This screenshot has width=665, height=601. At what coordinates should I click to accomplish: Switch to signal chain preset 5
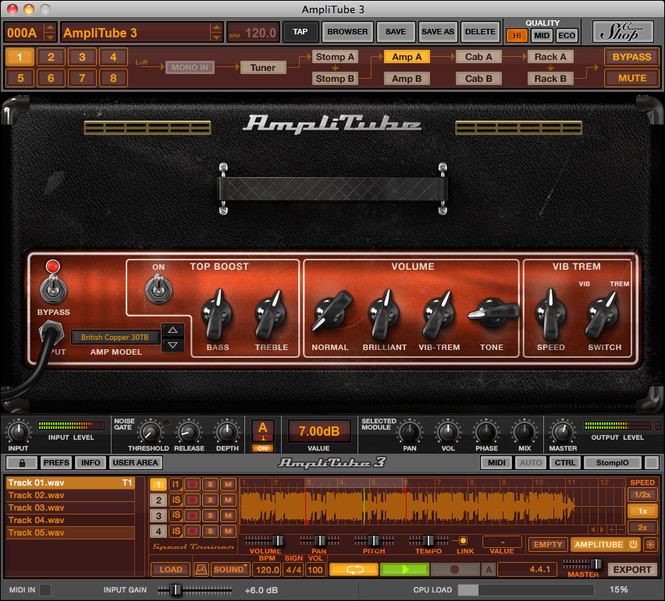pyautogui.click(x=20, y=78)
